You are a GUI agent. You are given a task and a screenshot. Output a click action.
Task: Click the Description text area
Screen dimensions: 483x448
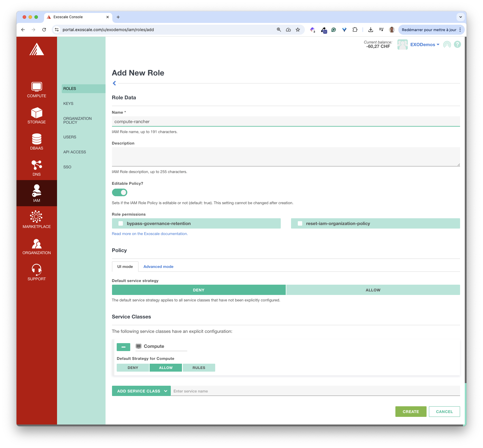pyautogui.click(x=285, y=157)
